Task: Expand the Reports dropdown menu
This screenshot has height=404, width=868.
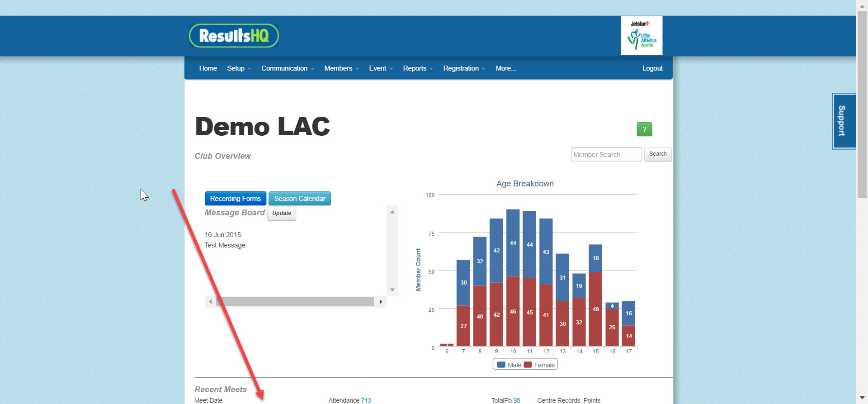Action: (418, 68)
